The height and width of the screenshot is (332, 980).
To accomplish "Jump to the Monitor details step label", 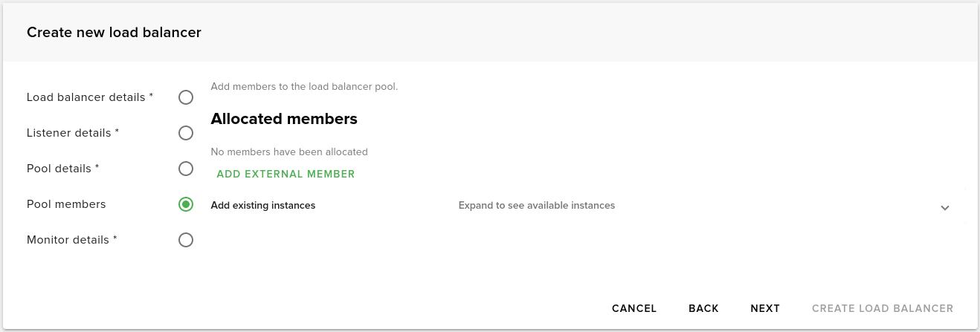I will [72, 240].
